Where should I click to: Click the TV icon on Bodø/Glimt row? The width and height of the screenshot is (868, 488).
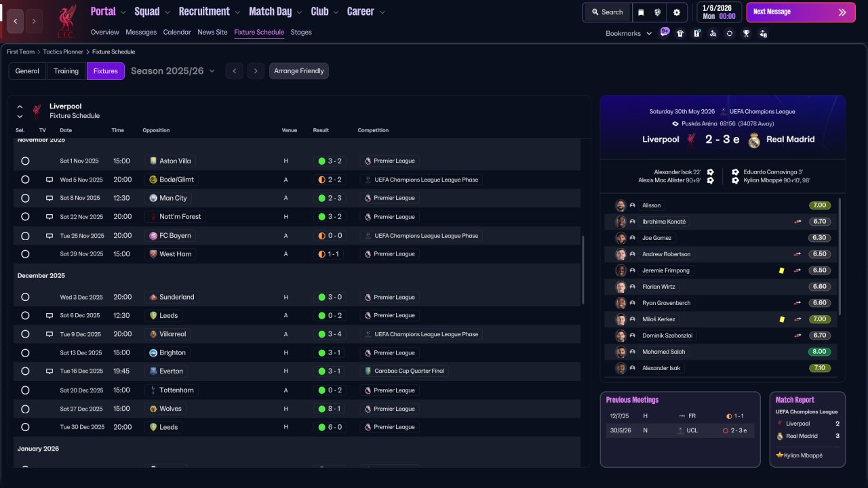point(49,180)
